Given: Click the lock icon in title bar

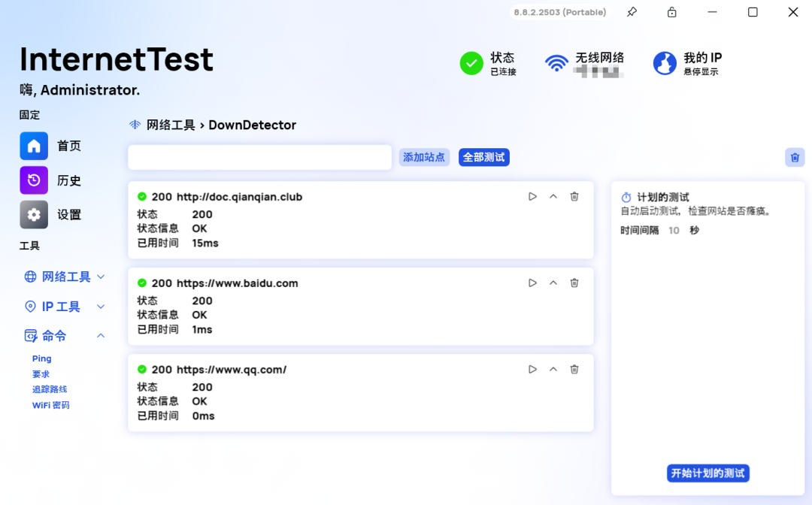Looking at the screenshot, I should point(671,12).
